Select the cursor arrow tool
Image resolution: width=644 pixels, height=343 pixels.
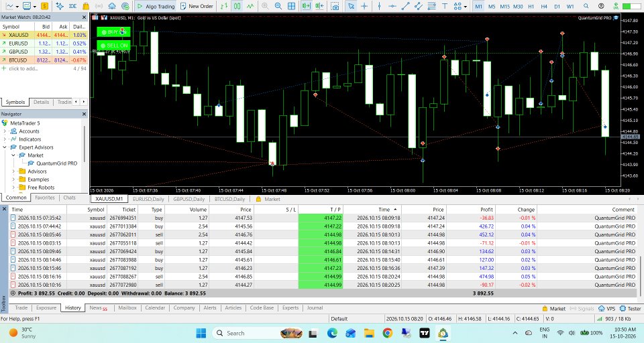pos(351,6)
